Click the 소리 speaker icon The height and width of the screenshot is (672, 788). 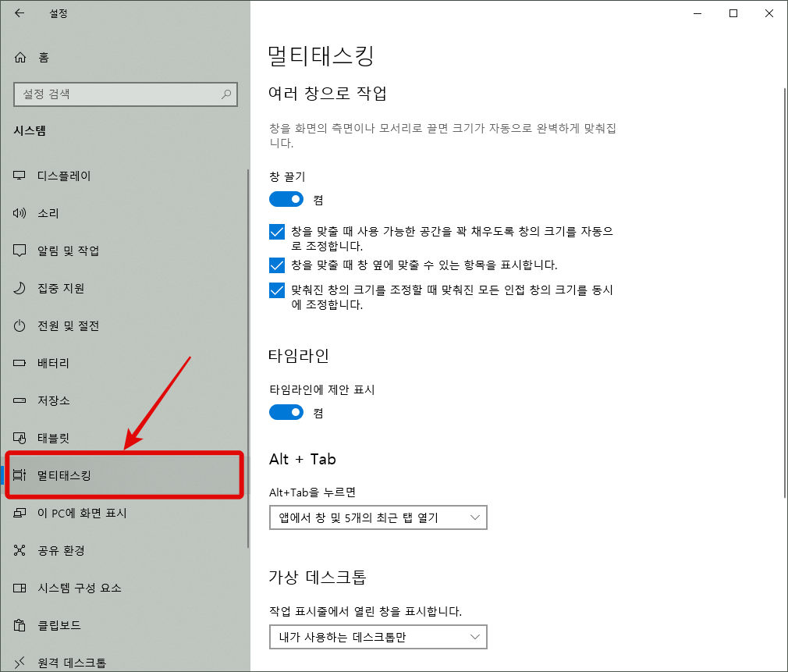20,213
